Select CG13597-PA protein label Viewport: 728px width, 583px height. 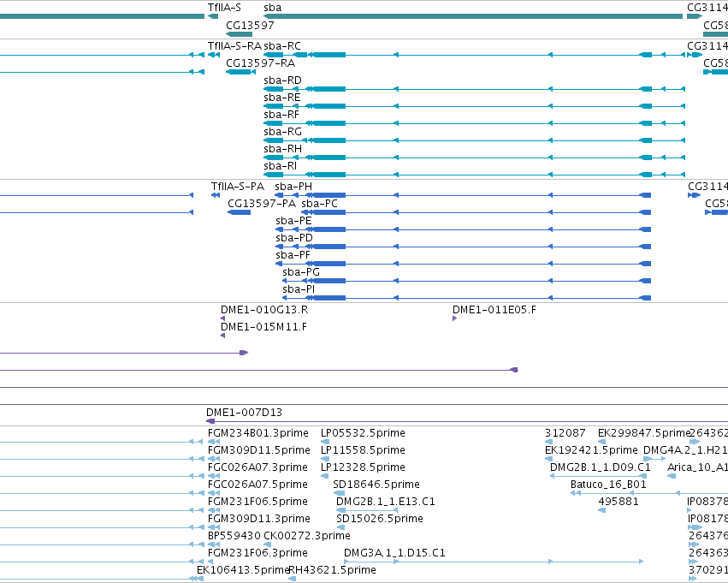262,204
